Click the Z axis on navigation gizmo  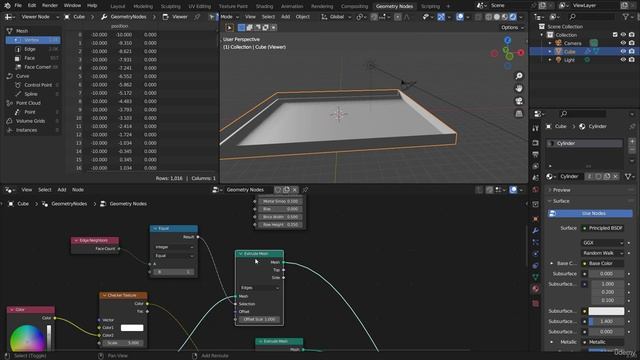(x=507, y=40)
